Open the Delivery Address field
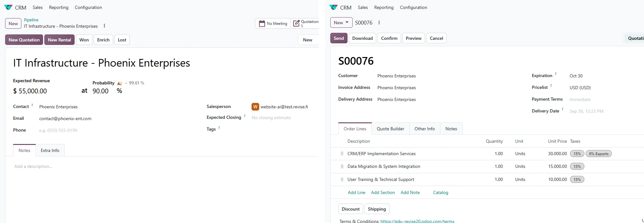 [x=397, y=99]
